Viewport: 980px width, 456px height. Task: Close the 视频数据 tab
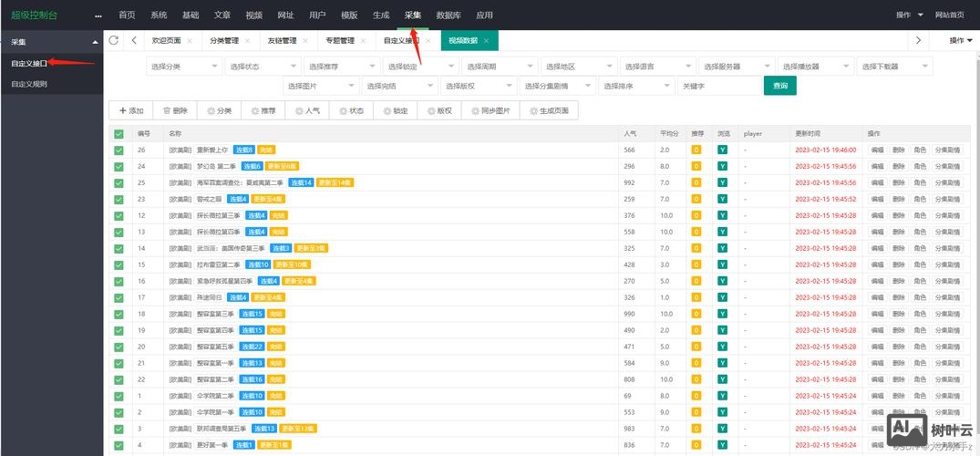point(486,41)
